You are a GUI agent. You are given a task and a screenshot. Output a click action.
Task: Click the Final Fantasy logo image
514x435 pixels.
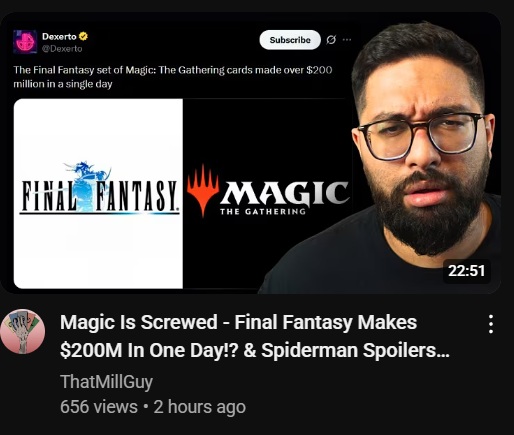pos(98,194)
